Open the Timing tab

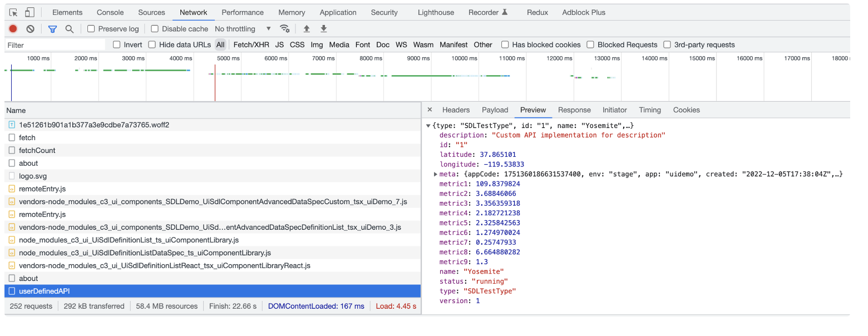pos(649,110)
